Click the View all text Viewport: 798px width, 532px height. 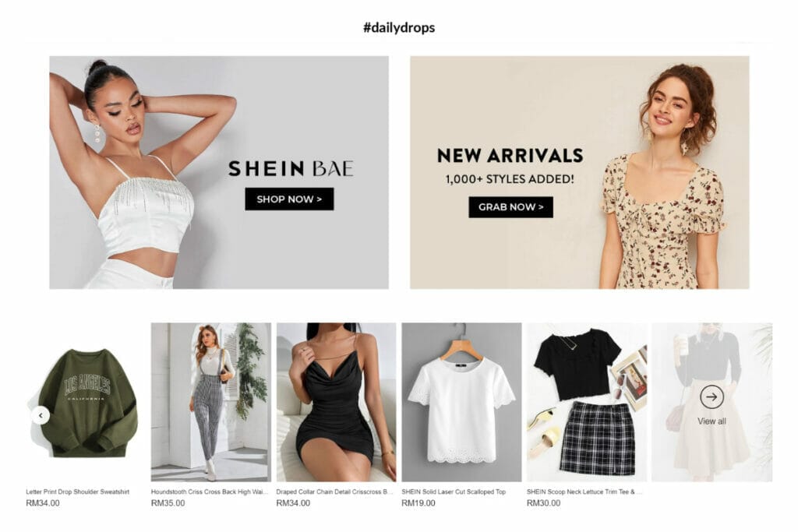pyautogui.click(x=711, y=421)
